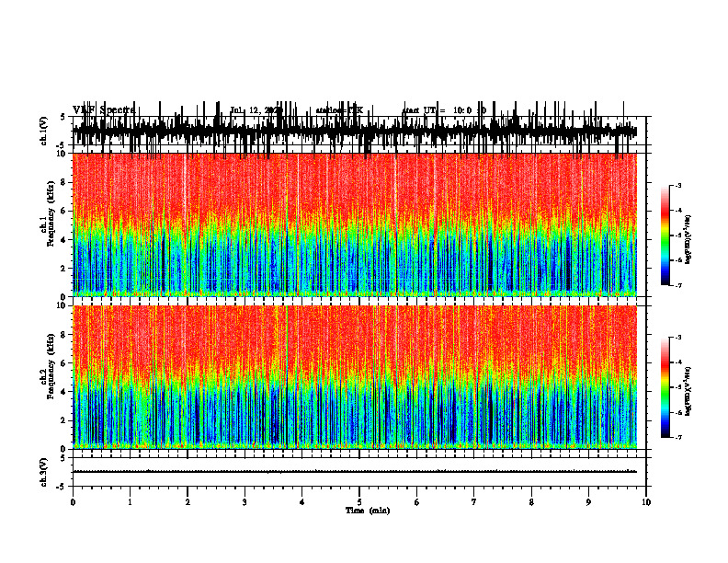Click the '2' kHz tick on ch.2 spectrogram
The width and height of the screenshot is (728, 563).
point(63,420)
